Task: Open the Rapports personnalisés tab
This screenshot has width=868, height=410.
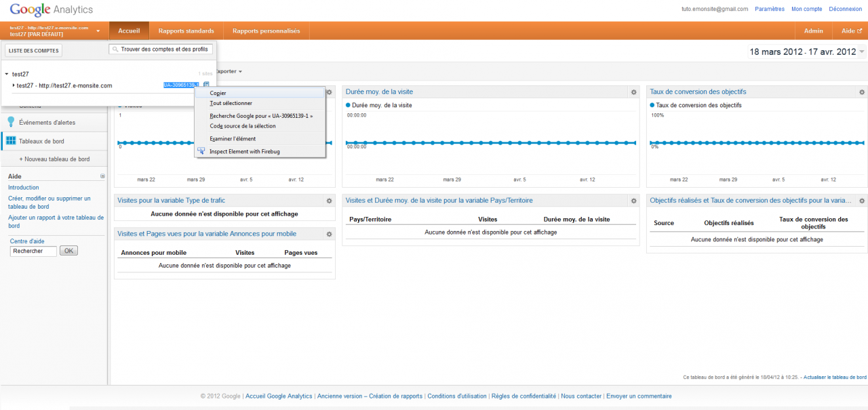Action: click(x=267, y=30)
